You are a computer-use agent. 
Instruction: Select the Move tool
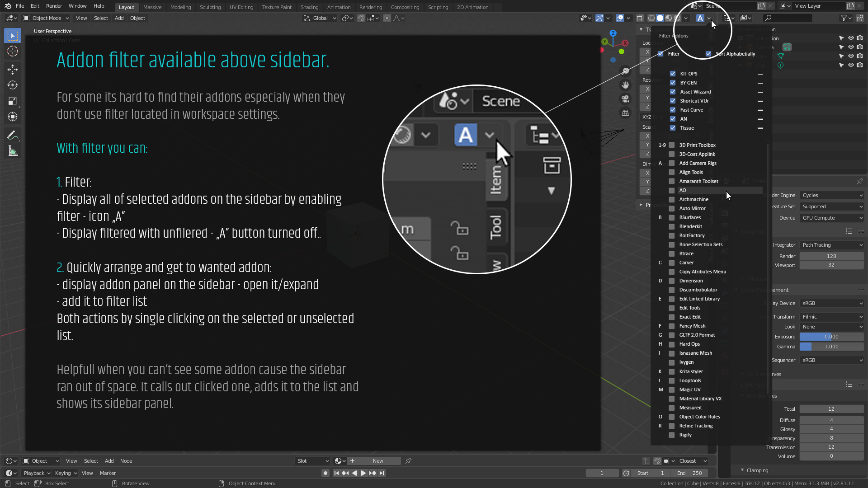click(13, 69)
